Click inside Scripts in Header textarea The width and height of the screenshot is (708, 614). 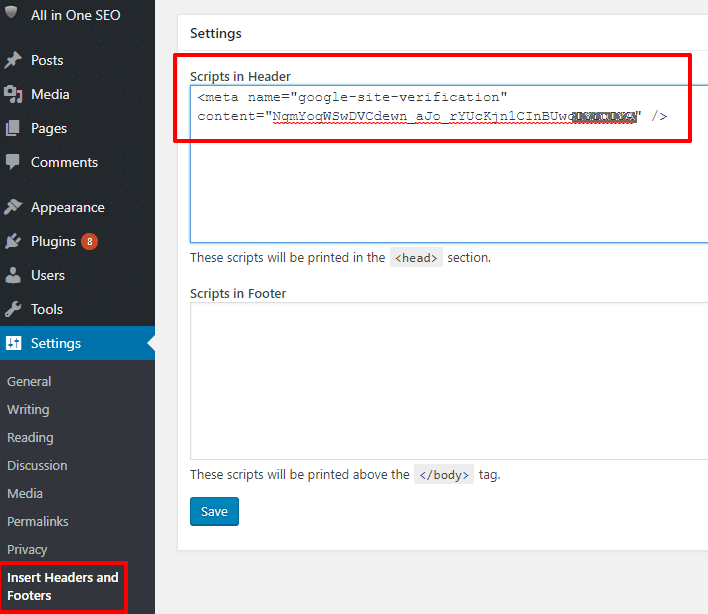tap(449, 163)
